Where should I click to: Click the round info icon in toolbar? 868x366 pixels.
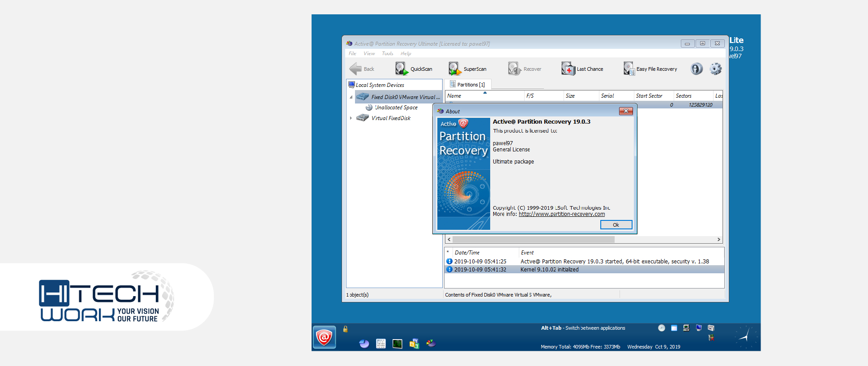pos(697,69)
